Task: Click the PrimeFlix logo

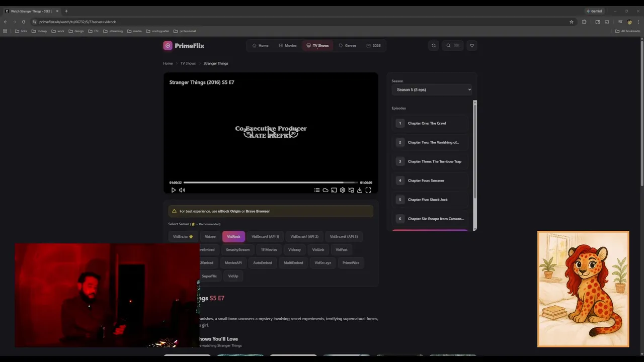Action: (184, 45)
